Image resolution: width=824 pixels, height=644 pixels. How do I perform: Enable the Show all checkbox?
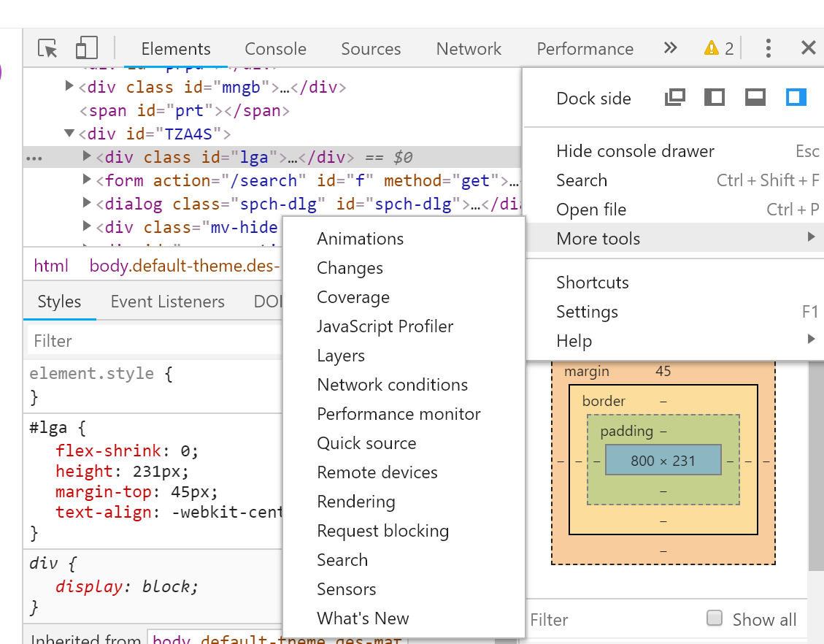pos(715,619)
